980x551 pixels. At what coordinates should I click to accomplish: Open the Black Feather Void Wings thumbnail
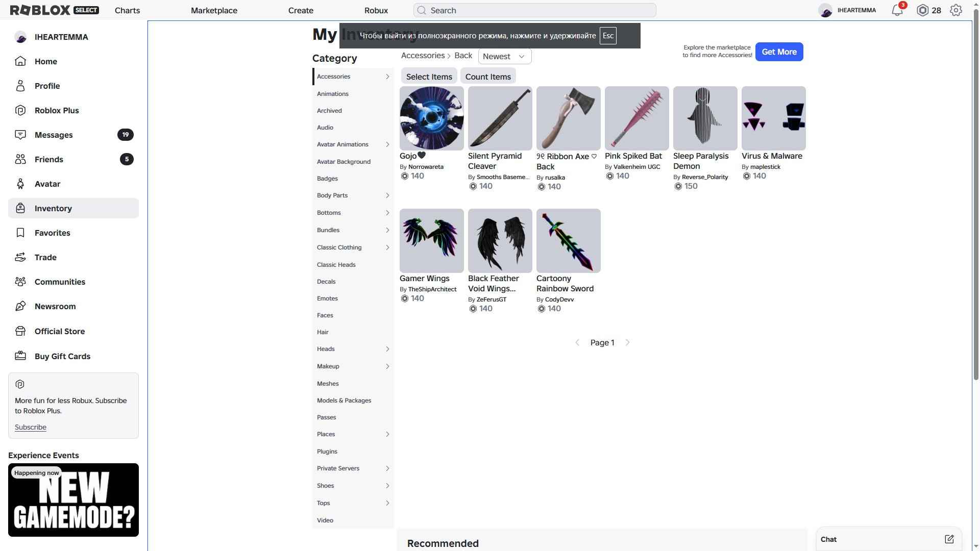[x=500, y=241]
